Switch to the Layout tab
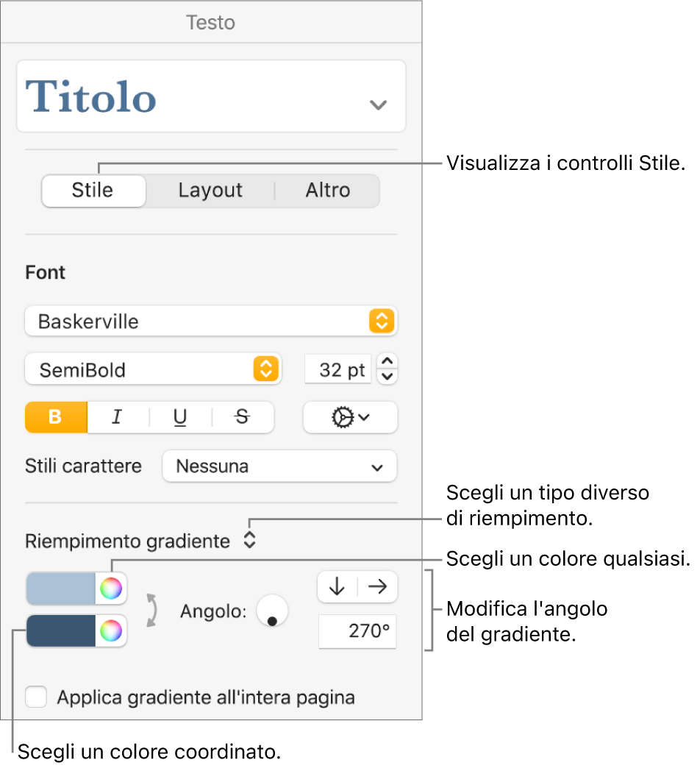 pos(210,191)
